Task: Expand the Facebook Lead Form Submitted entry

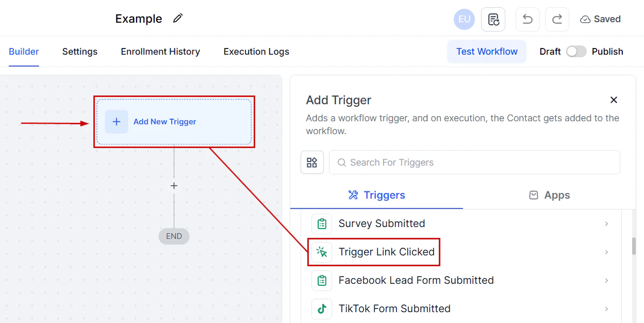Action: pyautogui.click(x=606, y=280)
